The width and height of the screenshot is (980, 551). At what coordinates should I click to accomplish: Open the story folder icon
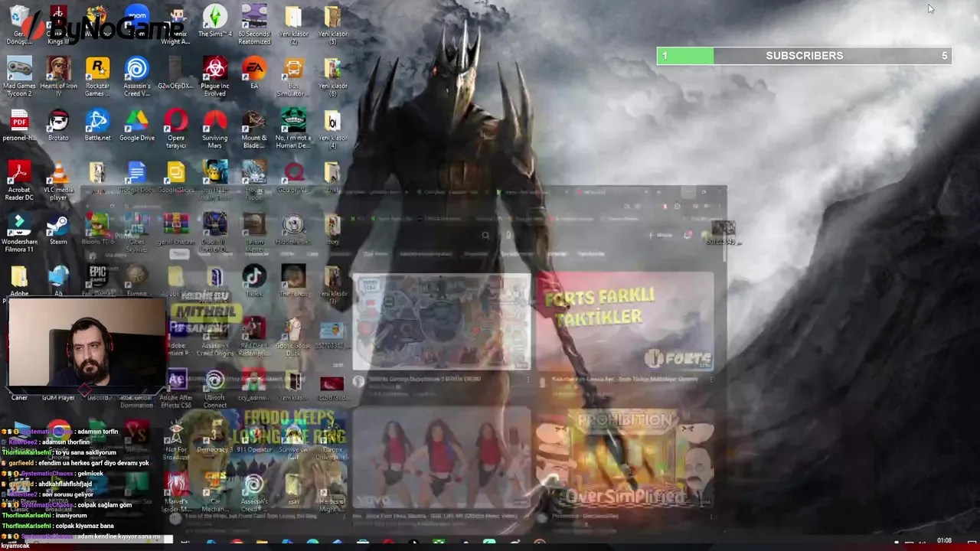click(332, 229)
